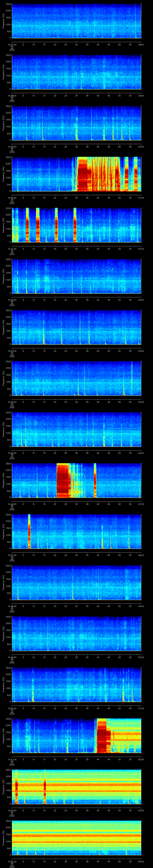
Task: Click the spectrogram panel starting at 19:37:00
Action: 76,21
